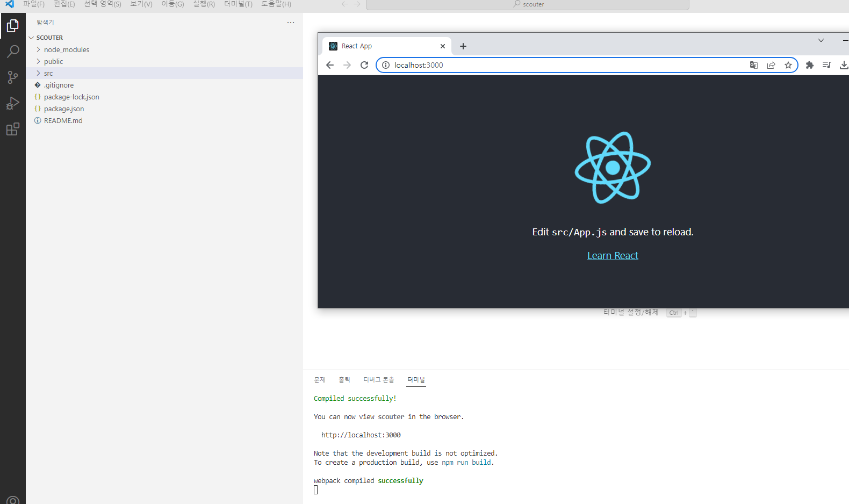Switch to the 출력 panel tab
The width and height of the screenshot is (849, 504).
[344, 380]
